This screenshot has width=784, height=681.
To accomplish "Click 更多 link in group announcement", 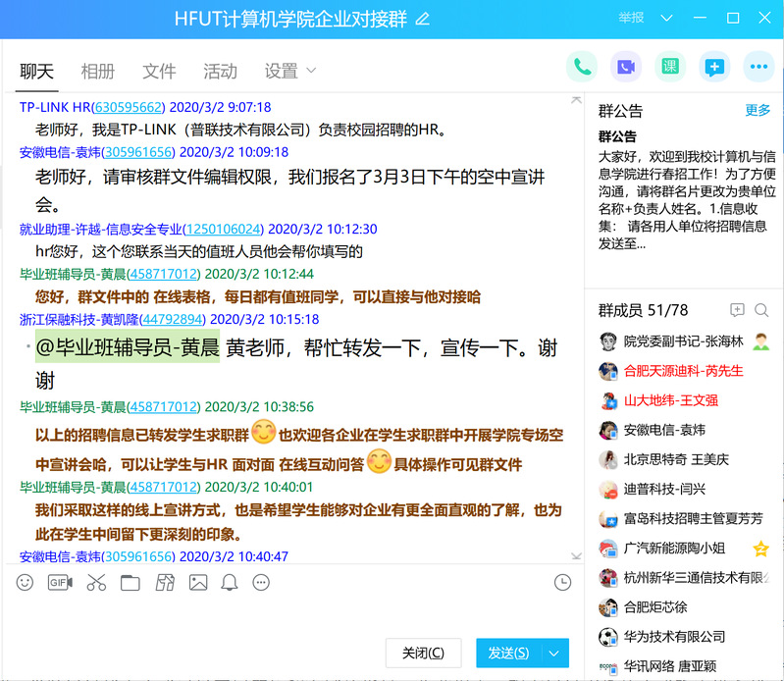I will pos(758,110).
